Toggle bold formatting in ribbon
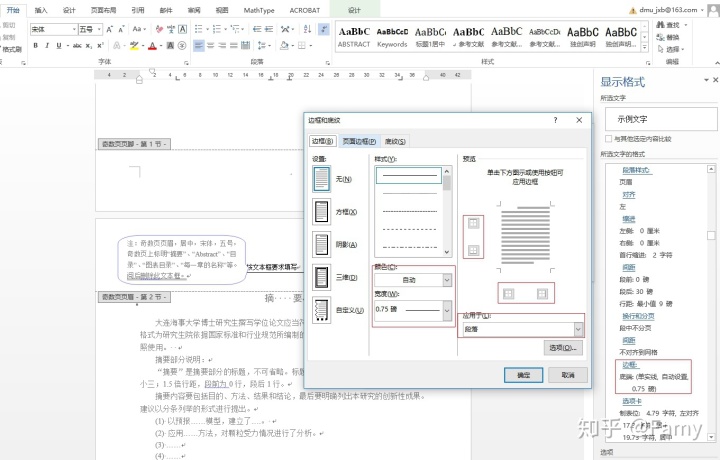Viewport: 720px width, 460px height. 35,45
